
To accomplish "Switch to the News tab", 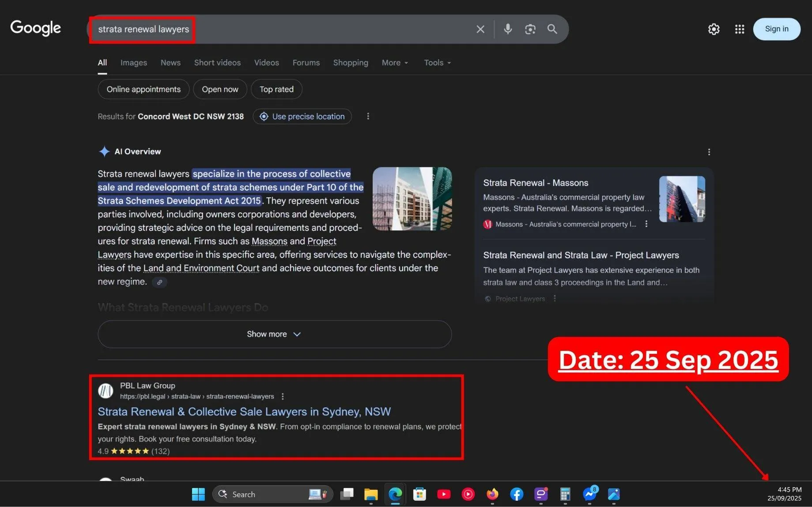I will (170, 63).
